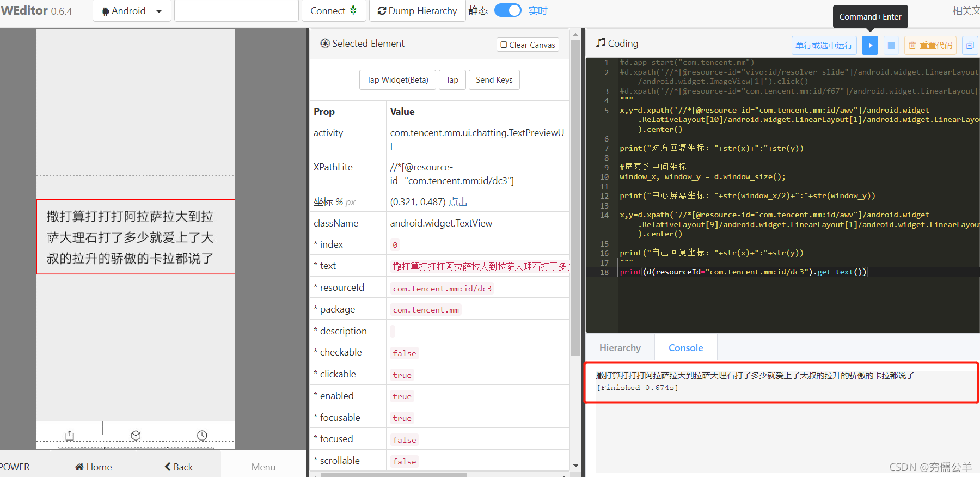Click the properties panel vertical scrollbar thumb
This screenshot has width=980, height=477.
pos(575,197)
